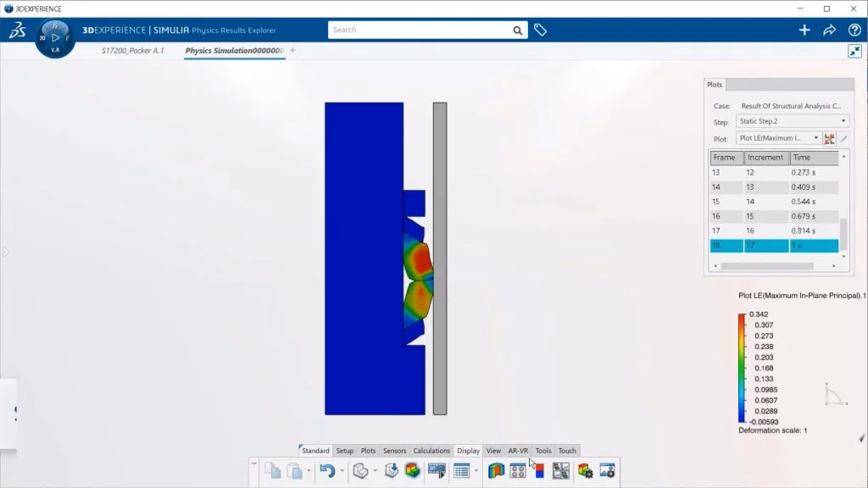This screenshot has width=868, height=488.
Task: Expand the undo history dropdown arrow
Action: tap(342, 470)
